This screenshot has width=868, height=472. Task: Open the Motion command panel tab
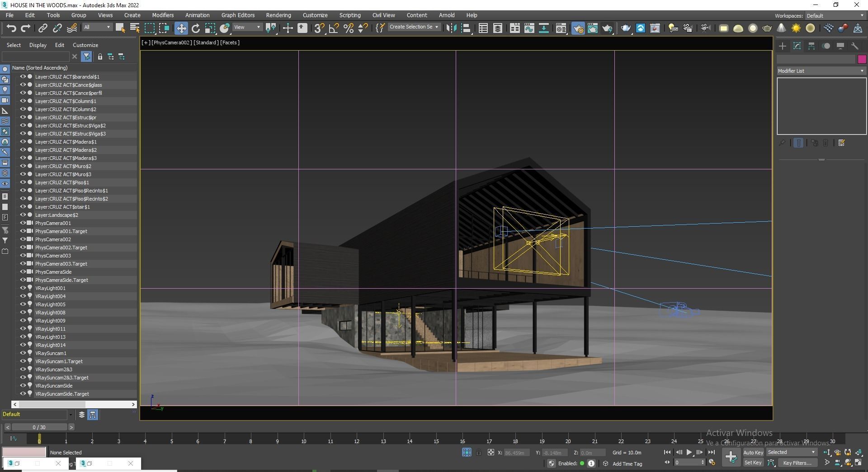click(x=826, y=46)
